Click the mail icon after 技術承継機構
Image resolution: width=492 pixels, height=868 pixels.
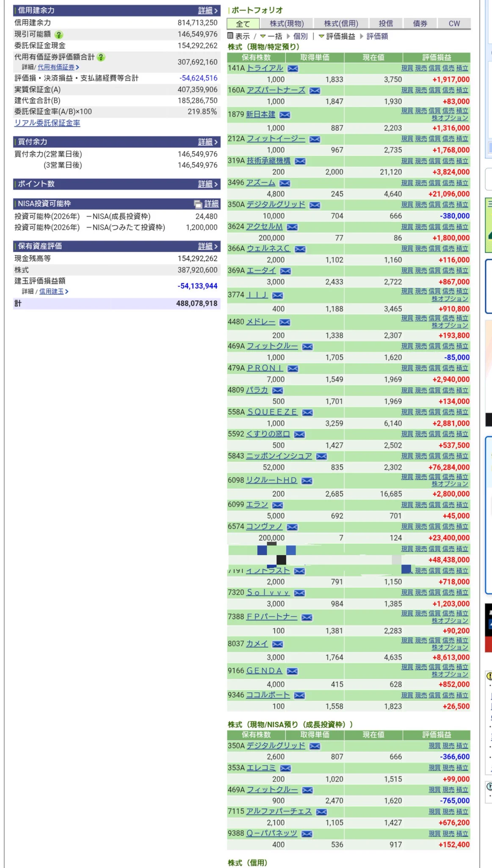(x=300, y=161)
